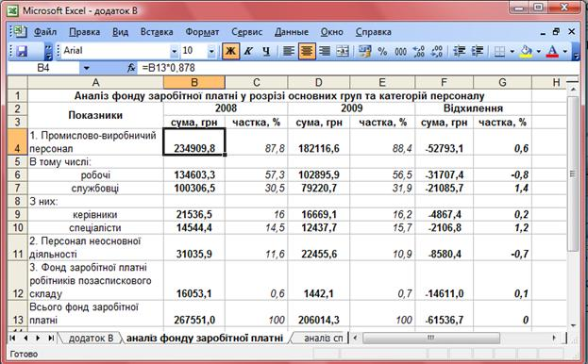This screenshot has height=364, width=588.
Task: Open the Сервис menu
Action: [x=246, y=32]
